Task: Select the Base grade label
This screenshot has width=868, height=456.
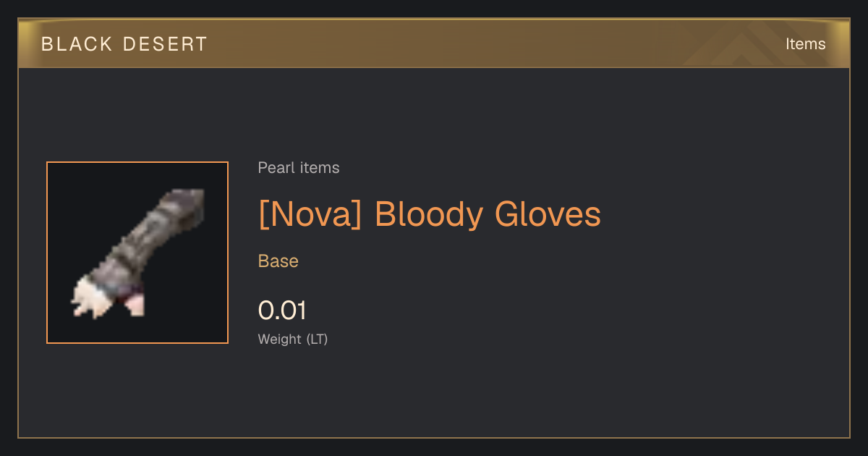Action: click(x=278, y=261)
